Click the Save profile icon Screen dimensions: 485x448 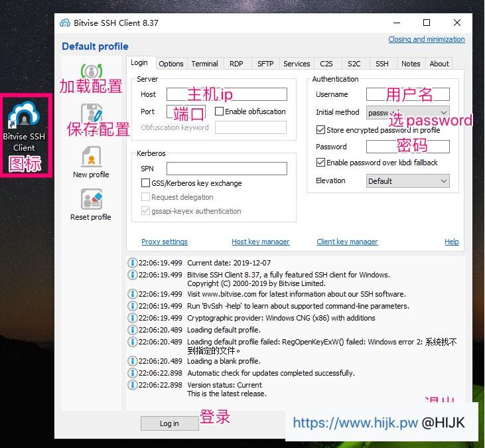click(x=91, y=114)
